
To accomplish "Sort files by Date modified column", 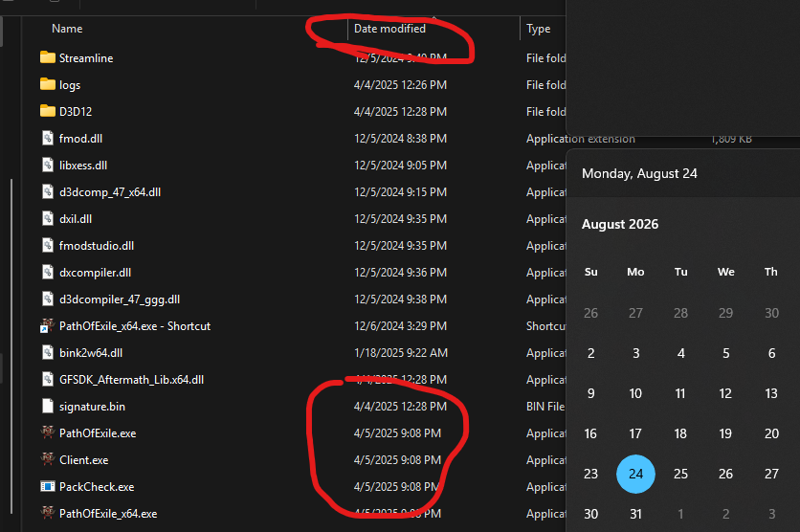I will click(x=389, y=29).
